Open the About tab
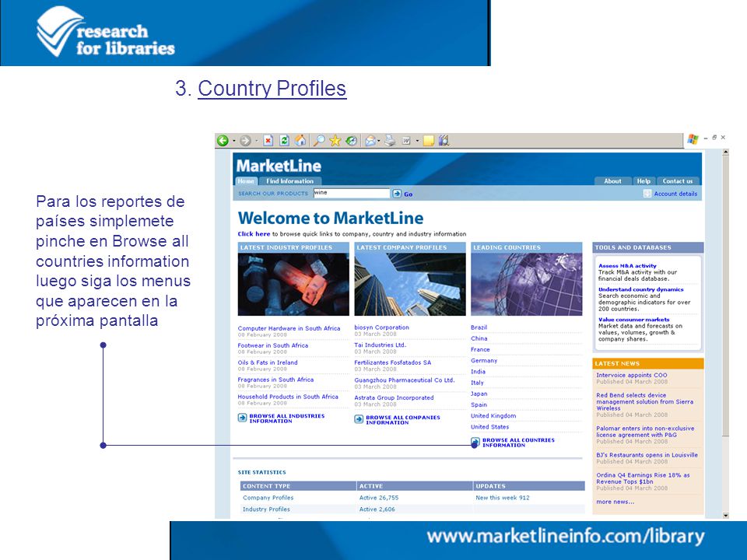 [x=612, y=181]
